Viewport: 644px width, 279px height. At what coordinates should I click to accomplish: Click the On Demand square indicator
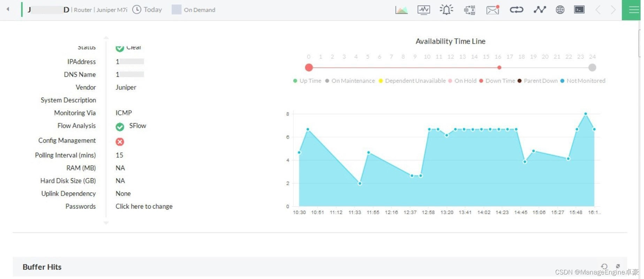(177, 9)
